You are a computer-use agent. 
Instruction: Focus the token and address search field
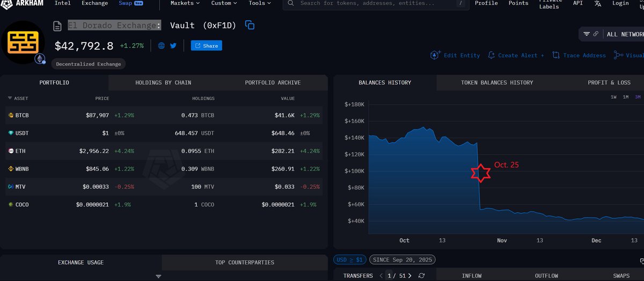tap(376, 3)
